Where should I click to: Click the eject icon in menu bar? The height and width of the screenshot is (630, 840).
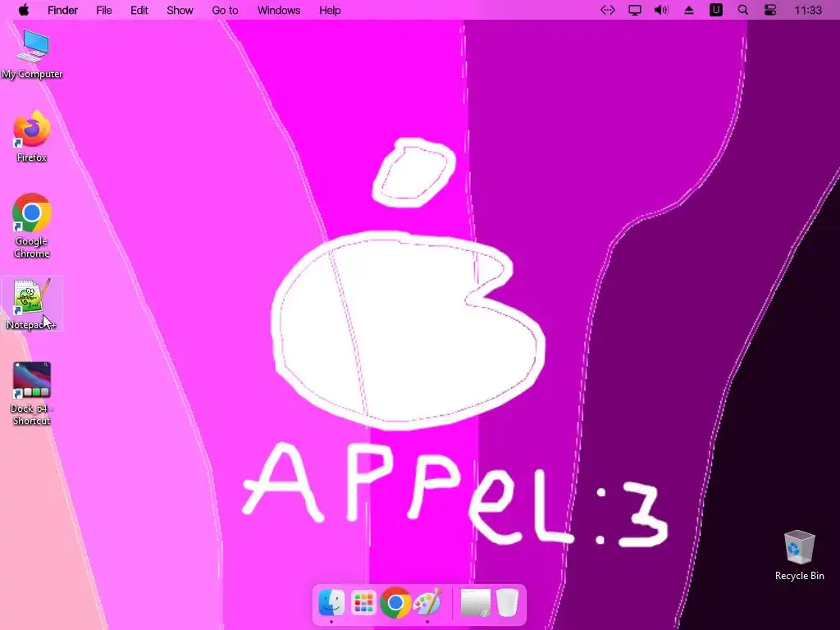[x=689, y=10]
